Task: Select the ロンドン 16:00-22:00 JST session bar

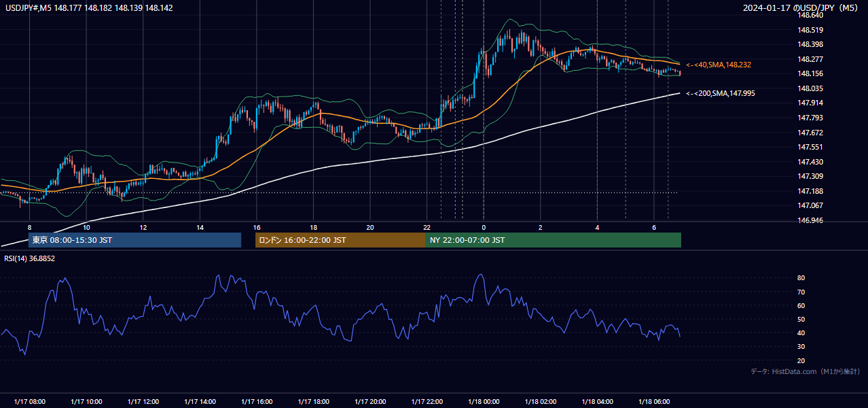Action: 340,240
